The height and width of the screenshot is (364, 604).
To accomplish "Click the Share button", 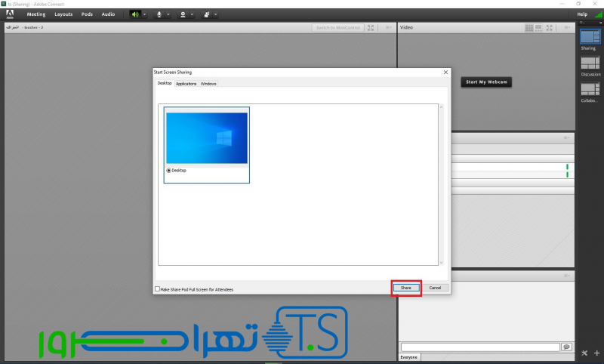I will (405, 288).
